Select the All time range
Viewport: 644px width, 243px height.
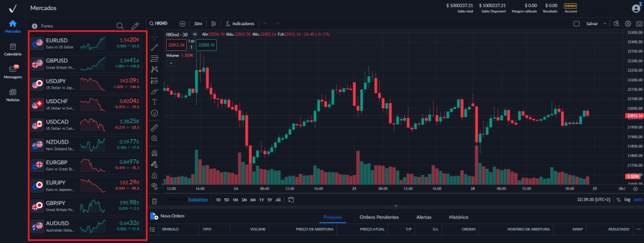(278, 200)
